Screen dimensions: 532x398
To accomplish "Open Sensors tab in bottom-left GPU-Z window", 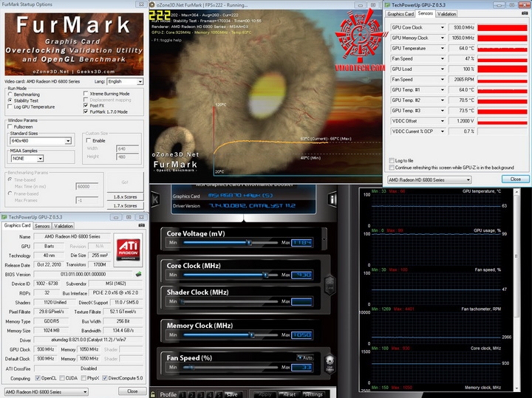I will [42, 226].
